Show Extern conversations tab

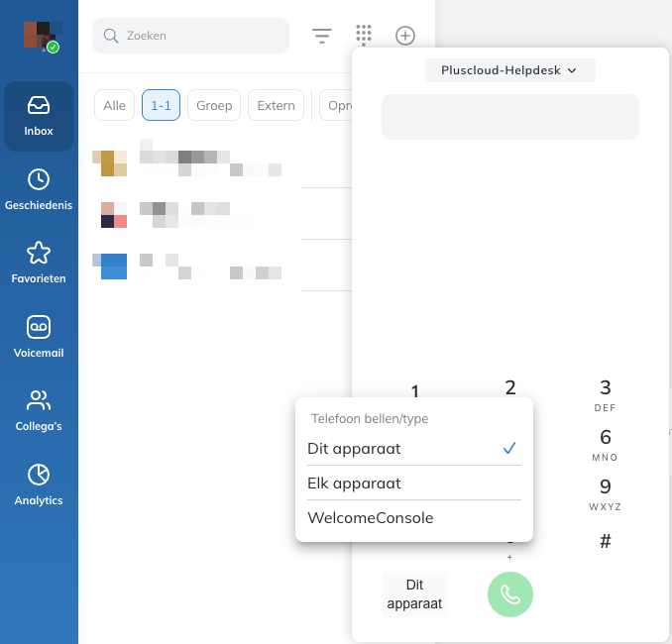pos(276,105)
